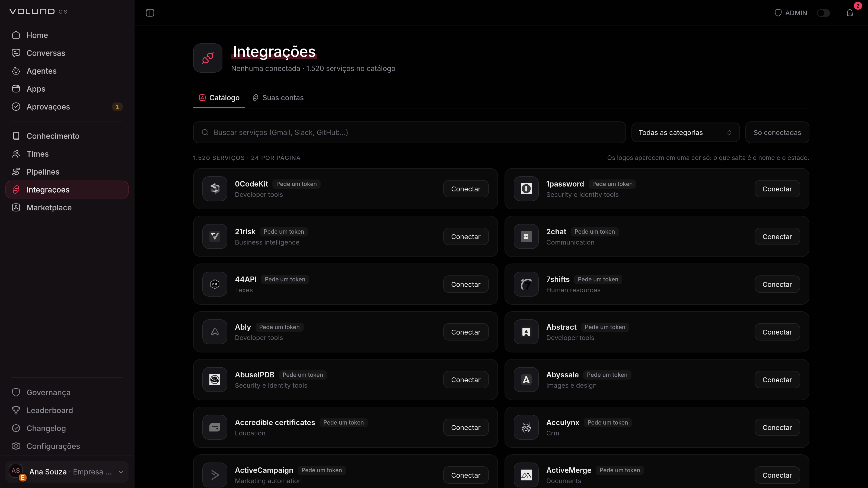Connect the 1password service
The height and width of the screenshot is (488, 868).
[777, 189]
